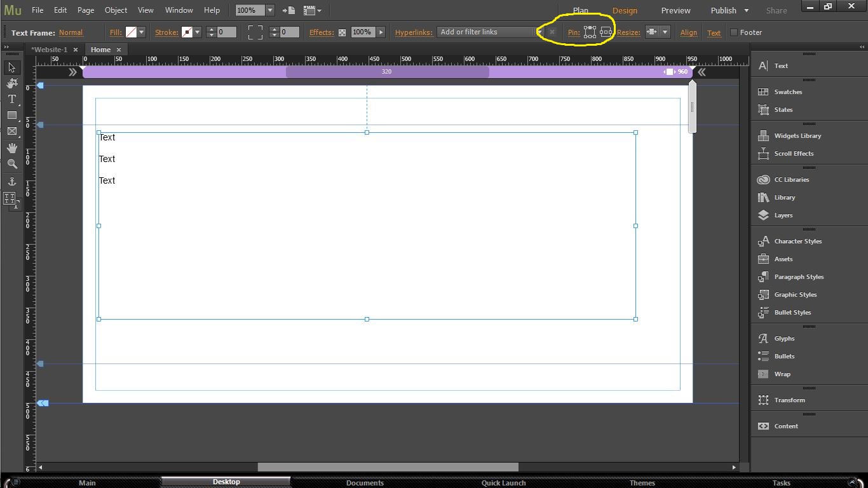Click the orange Text link near Footer
Image resolution: width=868 pixels, height=488 pixels.
714,33
